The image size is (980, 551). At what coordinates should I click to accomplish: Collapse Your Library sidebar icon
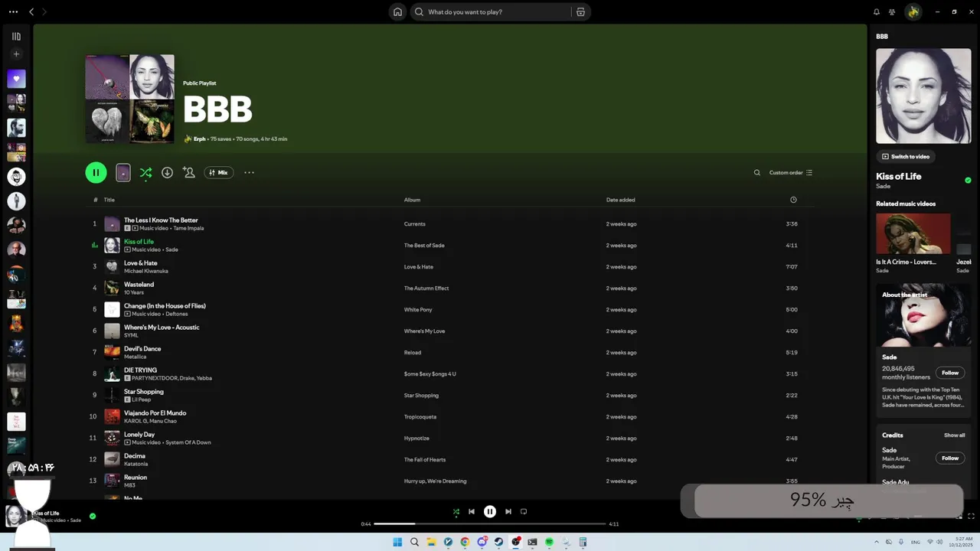16,36
